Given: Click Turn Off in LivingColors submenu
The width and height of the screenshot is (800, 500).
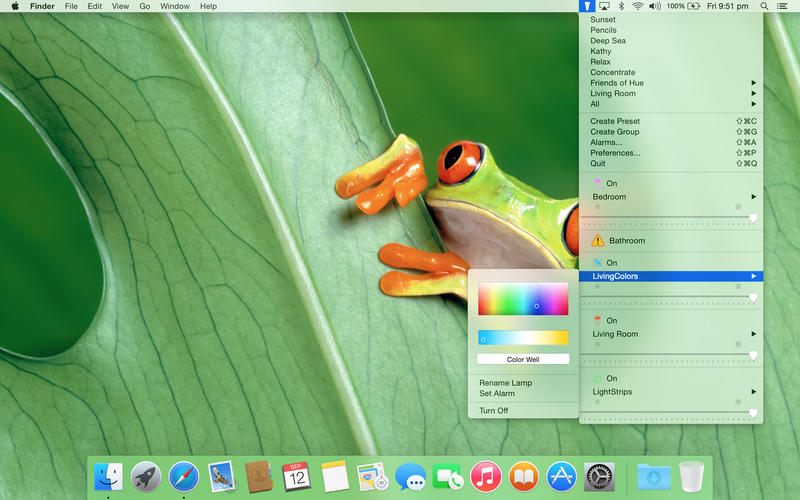Looking at the screenshot, I should [494, 411].
